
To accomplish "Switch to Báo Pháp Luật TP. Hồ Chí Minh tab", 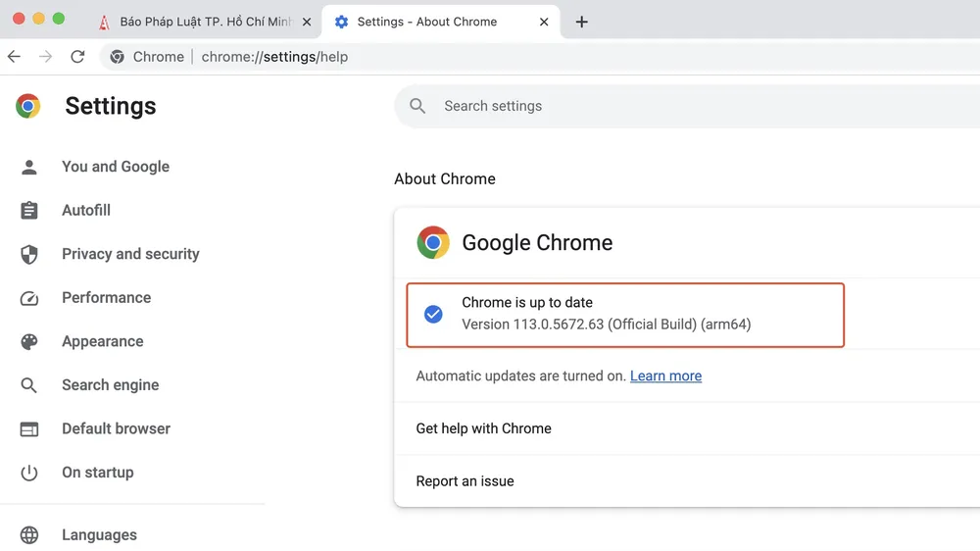I will click(206, 22).
